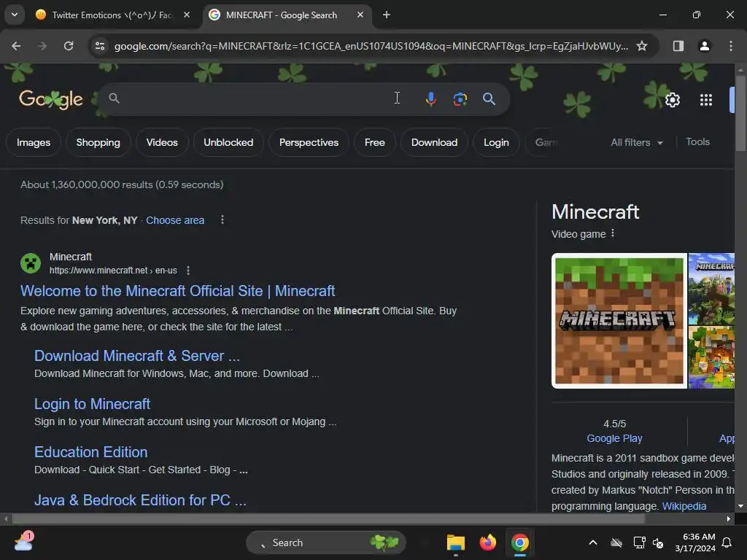Filter results by Images
Viewport: 747px width, 560px height.
coord(34,142)
